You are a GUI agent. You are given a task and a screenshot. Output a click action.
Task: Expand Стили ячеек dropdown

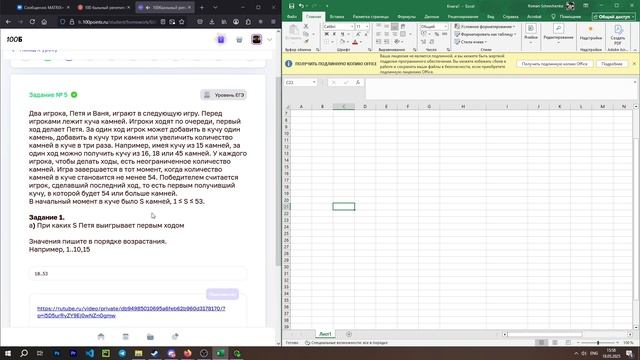471,42
